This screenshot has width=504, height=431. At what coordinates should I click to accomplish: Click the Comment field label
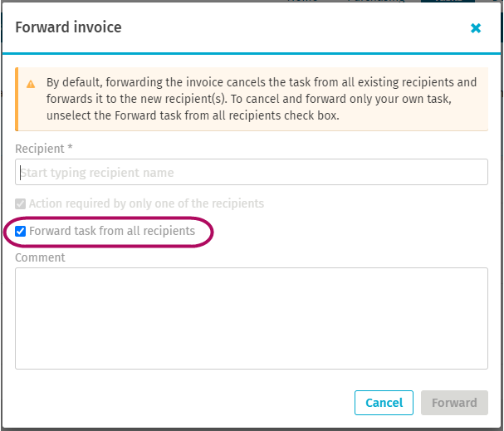40,257
